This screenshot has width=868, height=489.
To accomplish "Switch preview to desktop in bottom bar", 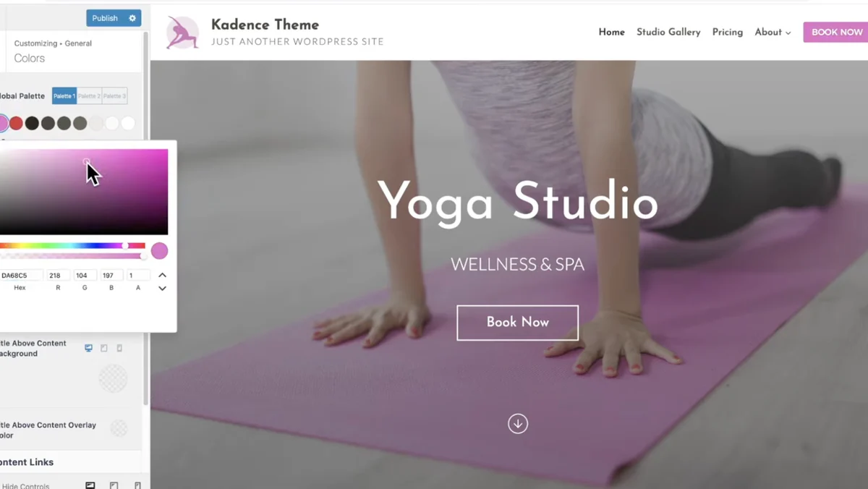I will [x=90, y=485].
